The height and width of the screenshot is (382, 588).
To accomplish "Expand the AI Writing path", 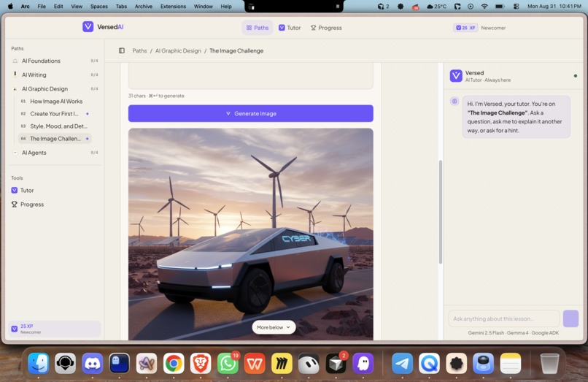I will pos(55,75).
